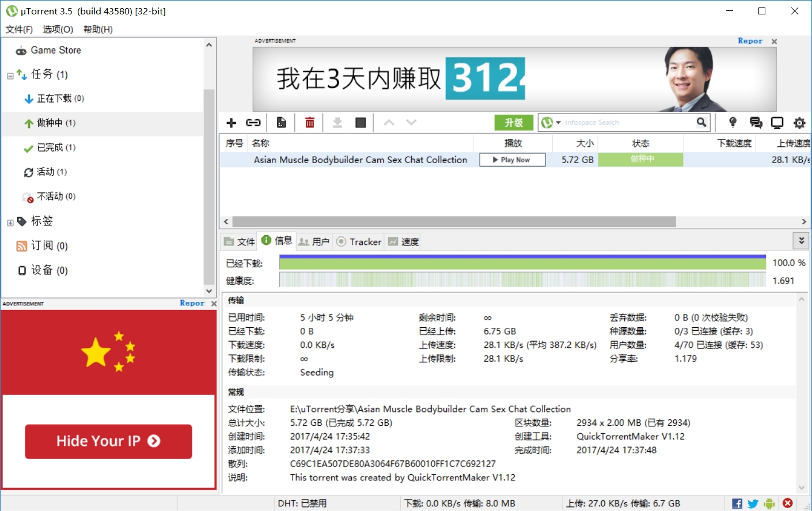The image size is (812, 511).
Task: Click the green 升级 upgrade button
Action: [x=514, y=123]
